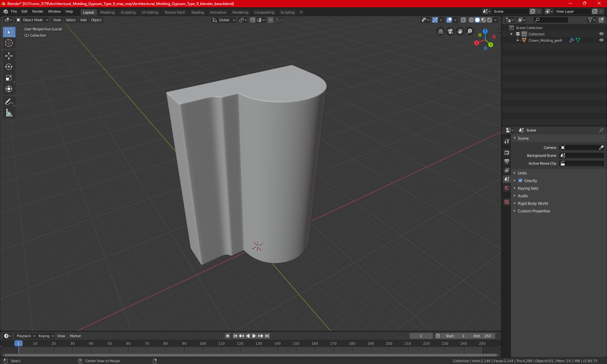
Task: Open the Render properties tab
Action: tap(507, 152)
